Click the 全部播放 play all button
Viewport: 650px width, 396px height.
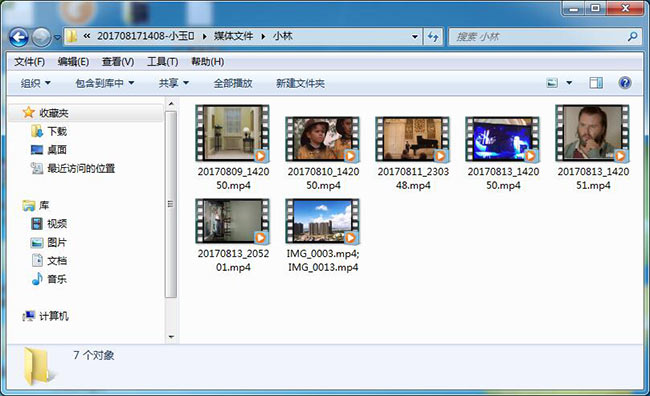click(233, 83)
